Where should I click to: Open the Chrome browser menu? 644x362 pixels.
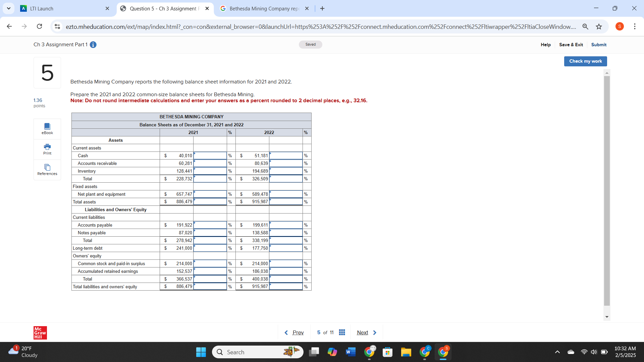[x=635, y=26]
